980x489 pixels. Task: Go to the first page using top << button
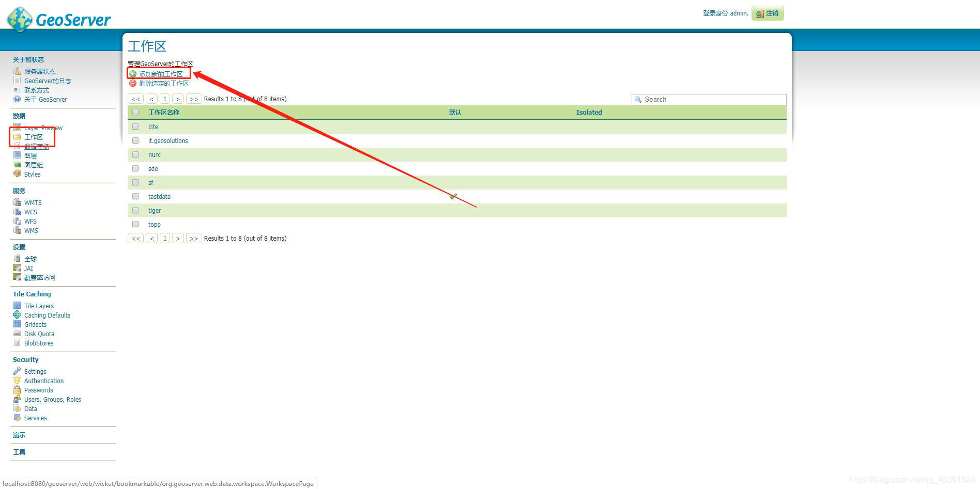[x=136, y=99]
